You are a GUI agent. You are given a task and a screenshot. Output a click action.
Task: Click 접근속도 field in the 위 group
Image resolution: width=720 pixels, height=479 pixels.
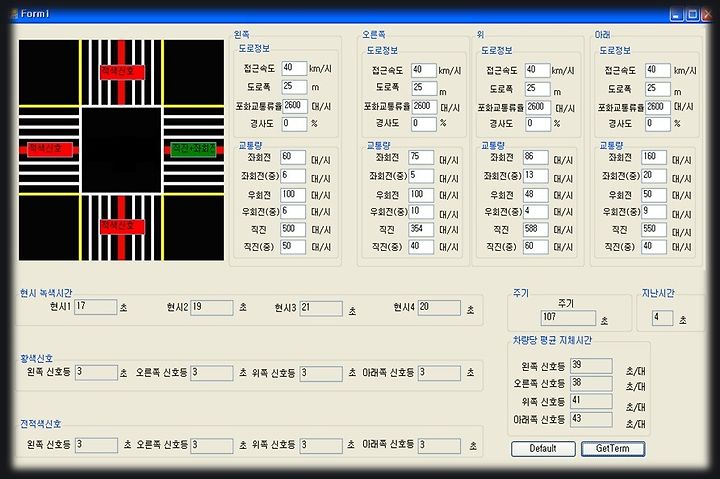tap(537, 70)
